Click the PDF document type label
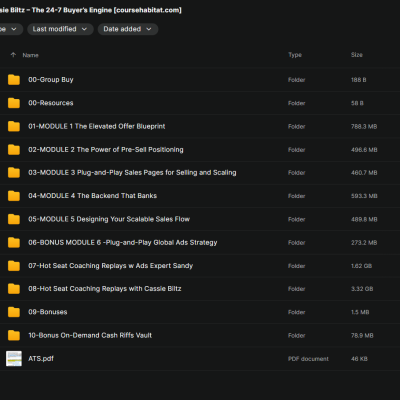The height and width of the screenshot is (400, 400). click(x=308, y=359)
